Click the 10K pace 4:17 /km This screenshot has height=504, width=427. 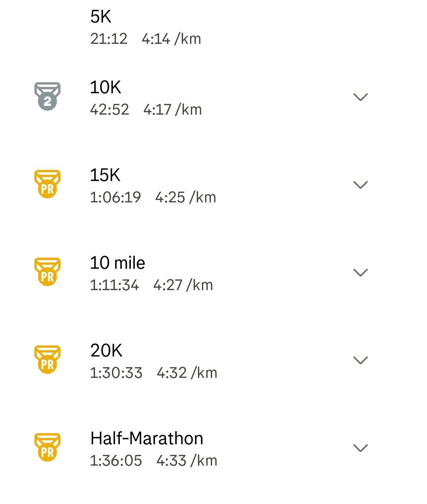172,109
